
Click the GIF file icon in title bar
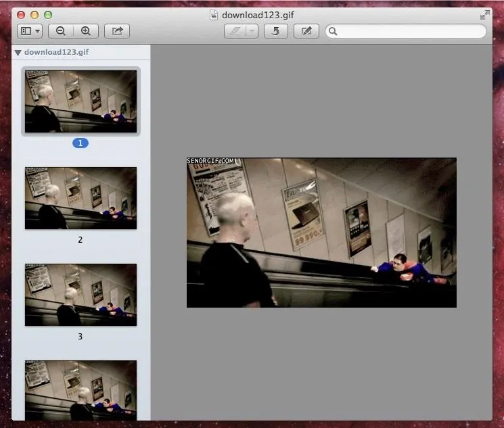pyautogui.click(x=214, y=15)
